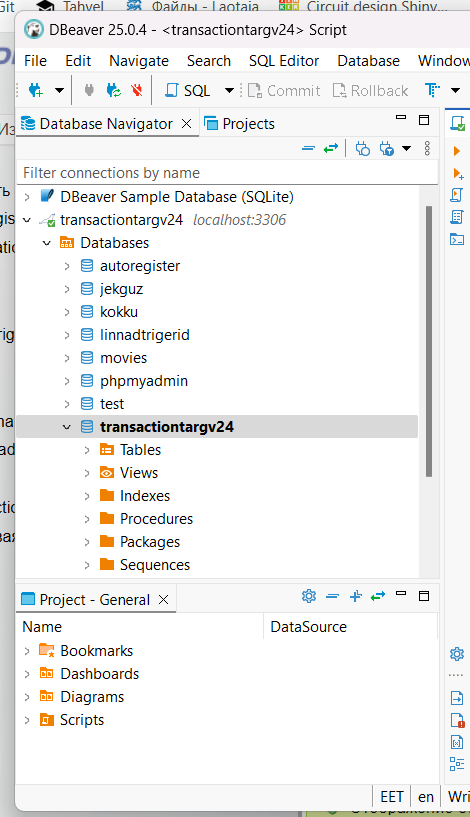Click the configure filter funnel plug icon
Image resolution: width=470 pixels, height=817 pixels.
(x=387, y=149)
